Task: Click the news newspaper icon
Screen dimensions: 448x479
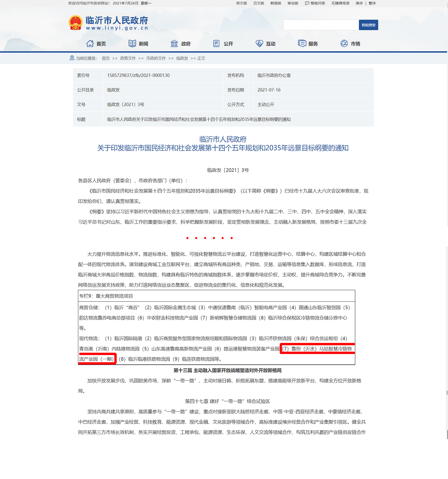Action: click(x=132, y=44)
